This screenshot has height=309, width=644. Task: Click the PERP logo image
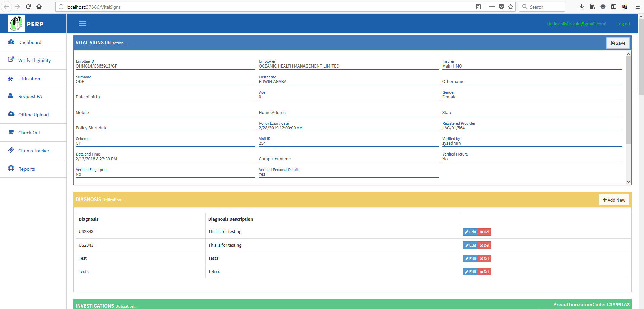point(16,24)
